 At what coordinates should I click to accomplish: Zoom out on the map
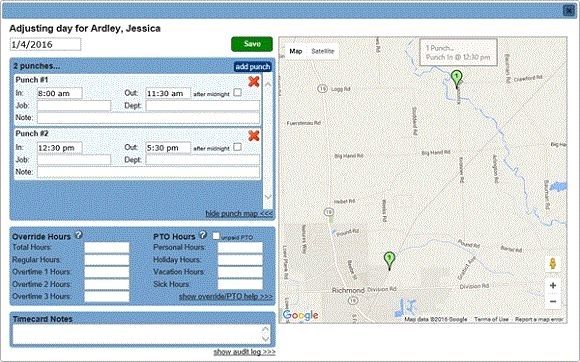(553, 301)
